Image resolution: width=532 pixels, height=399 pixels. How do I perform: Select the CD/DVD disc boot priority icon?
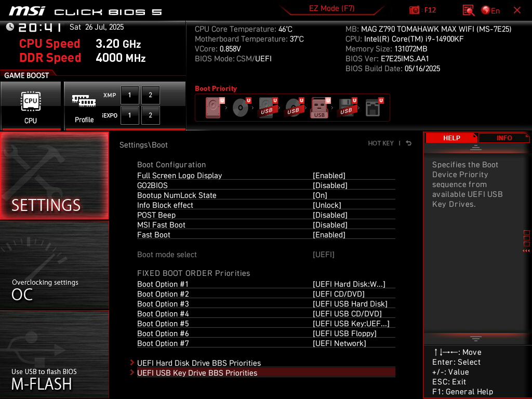[x=241, y=108]
